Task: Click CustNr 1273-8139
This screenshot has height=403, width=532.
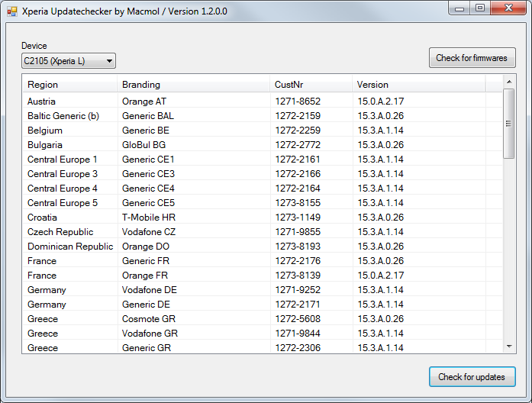Action: click(298, 276)
